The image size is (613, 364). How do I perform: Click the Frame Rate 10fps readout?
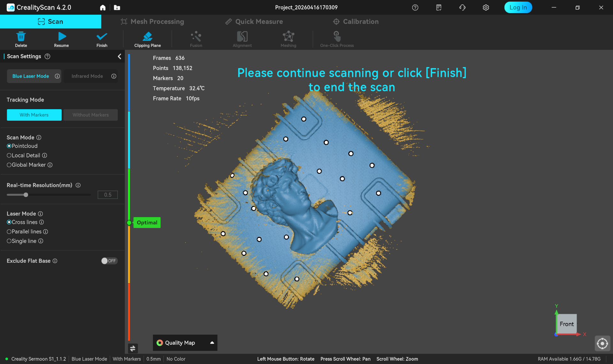click(176, 98)
